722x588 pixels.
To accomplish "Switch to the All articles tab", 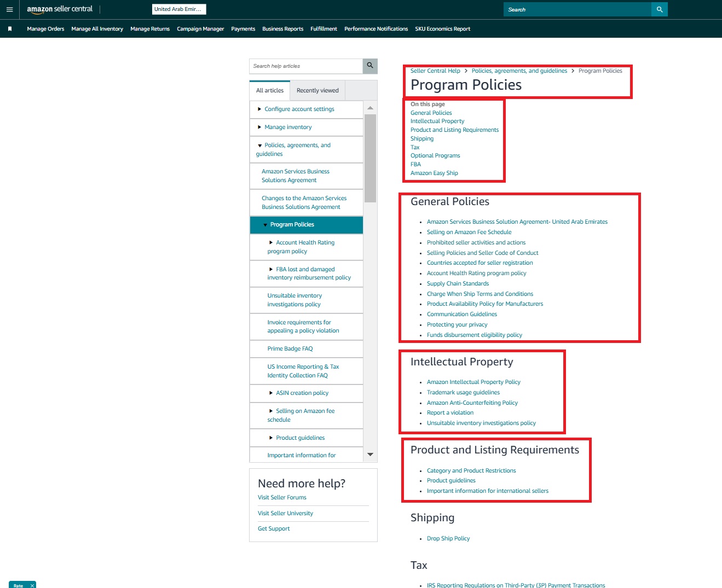I will click(x=270, y=91).
